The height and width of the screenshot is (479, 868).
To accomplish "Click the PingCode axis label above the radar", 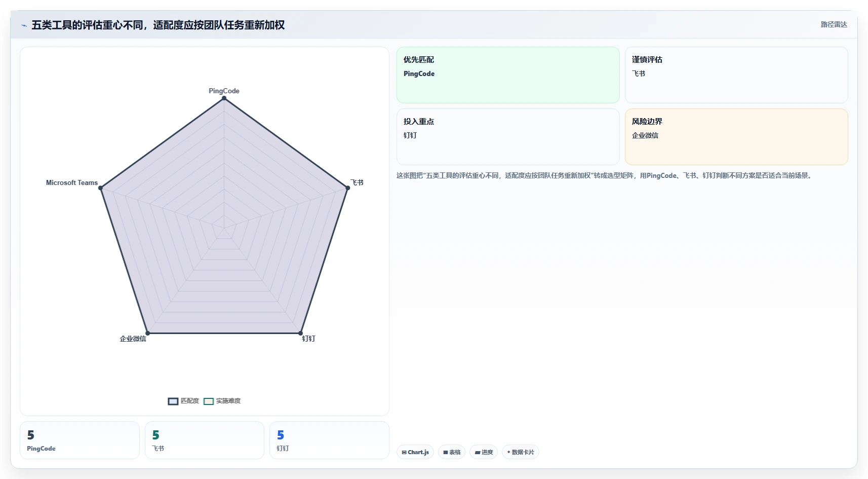I will click(x=224, y=91).
